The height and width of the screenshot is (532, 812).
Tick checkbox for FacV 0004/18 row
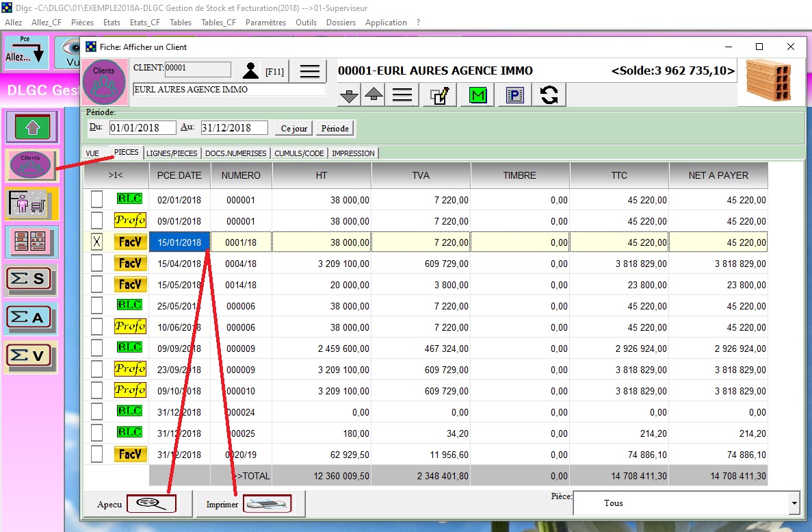97,263
